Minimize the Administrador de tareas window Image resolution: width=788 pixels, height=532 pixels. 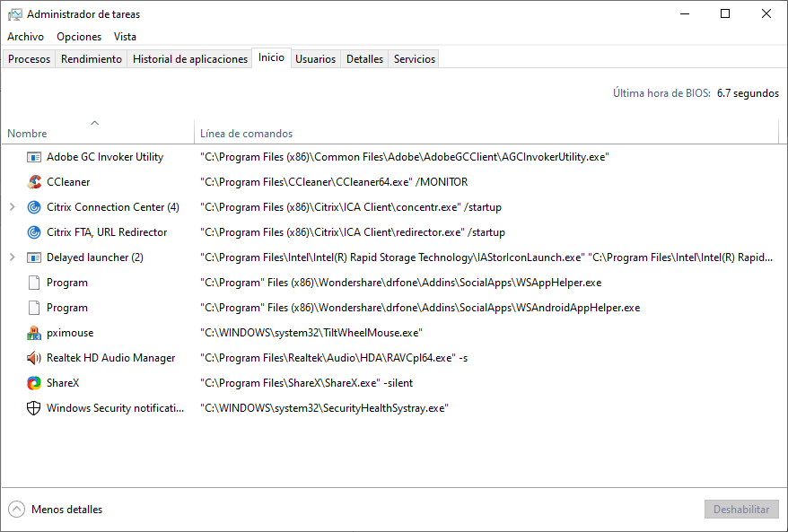tap(684, 14)
